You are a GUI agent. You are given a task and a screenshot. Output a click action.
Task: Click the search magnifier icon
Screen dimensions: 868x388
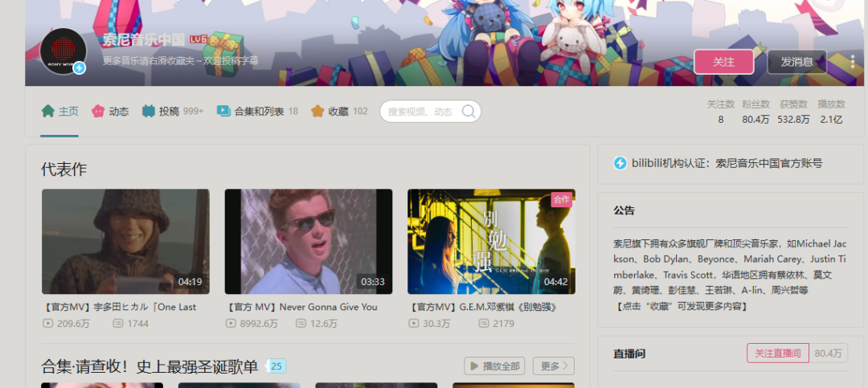469,111
